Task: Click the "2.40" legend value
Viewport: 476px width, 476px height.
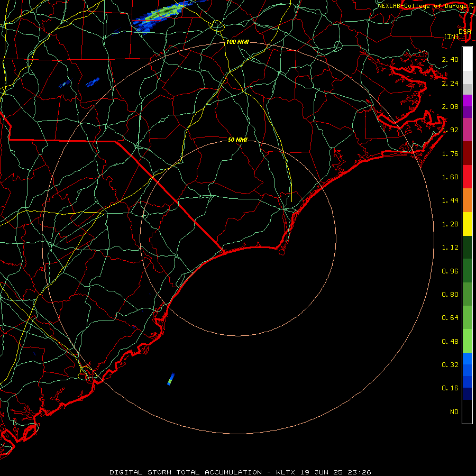Action: pos(450,59)
